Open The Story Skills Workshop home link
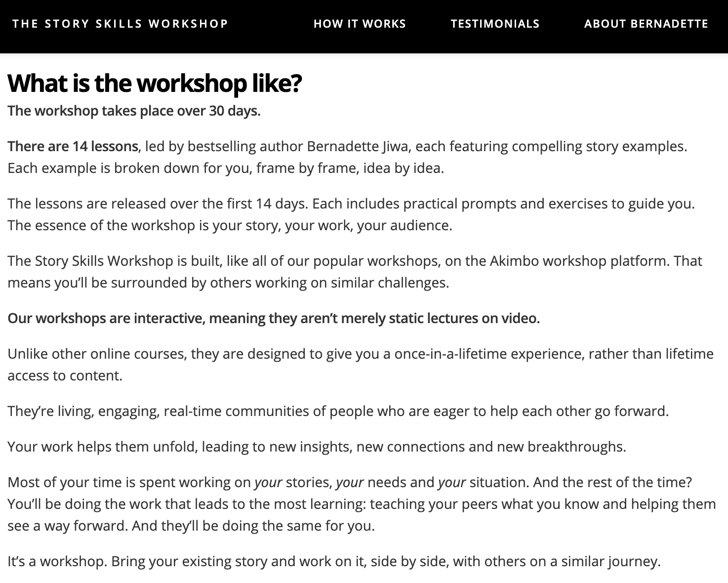The width and height of the screenshot is (728, 583). point(120,24)
